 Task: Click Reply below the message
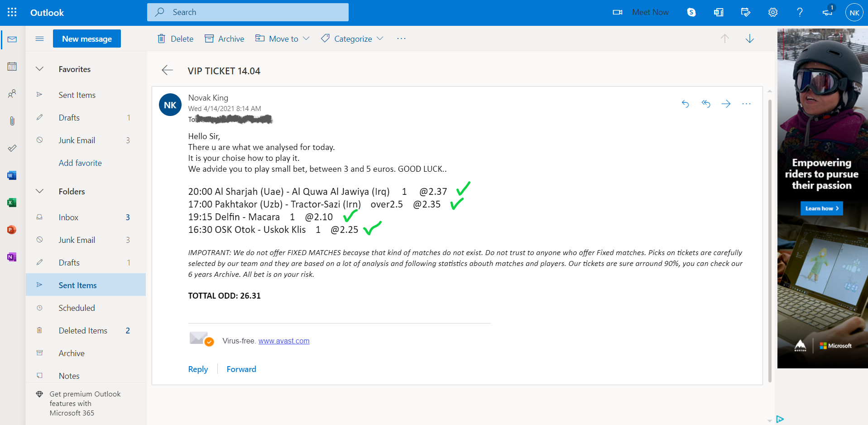click(198, 369)
